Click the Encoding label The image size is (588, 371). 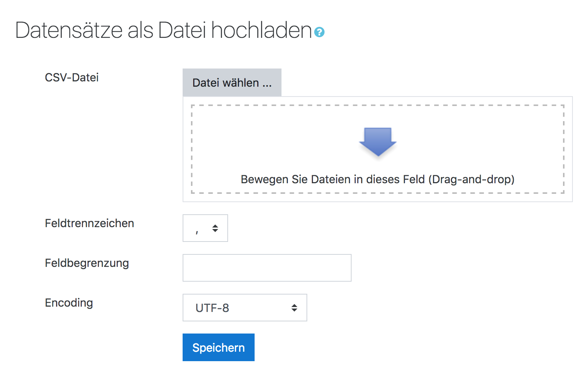click(x=69, y=303)
